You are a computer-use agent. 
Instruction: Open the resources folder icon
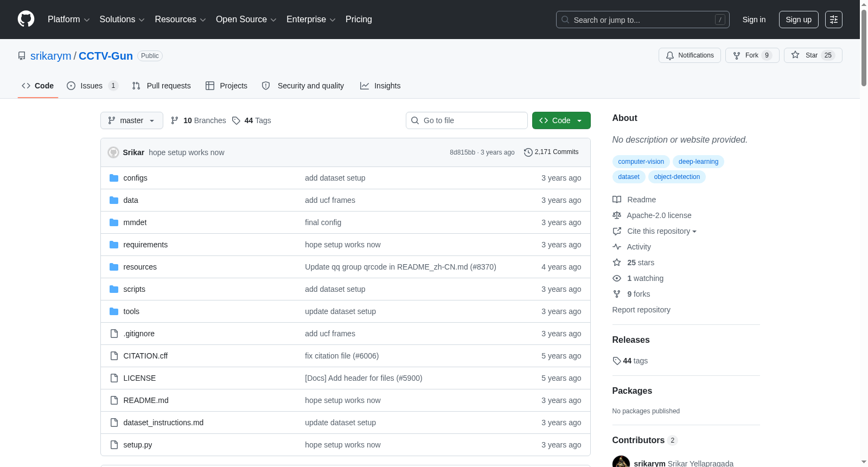[x=114, y=267]
